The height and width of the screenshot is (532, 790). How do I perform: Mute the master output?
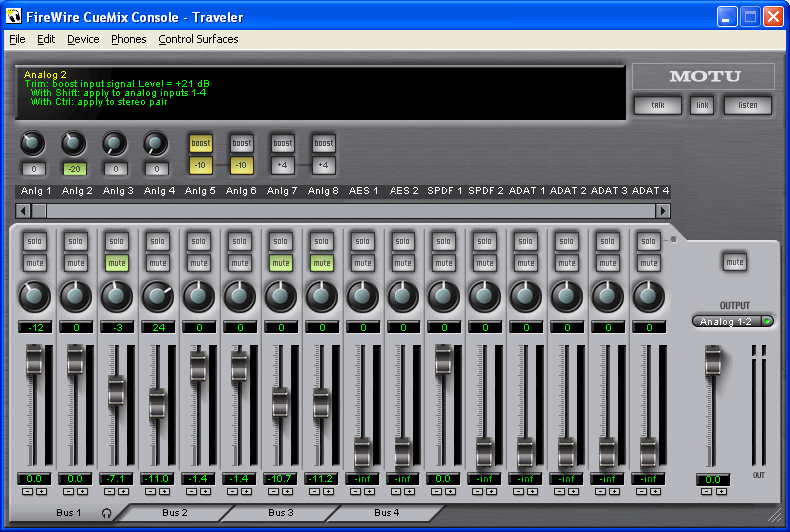pos(735,262)
